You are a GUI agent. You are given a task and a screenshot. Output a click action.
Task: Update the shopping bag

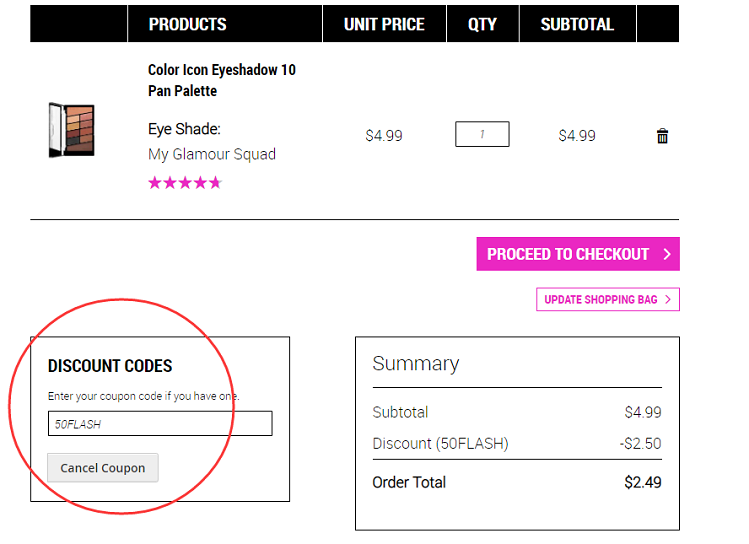pos(608,299)
